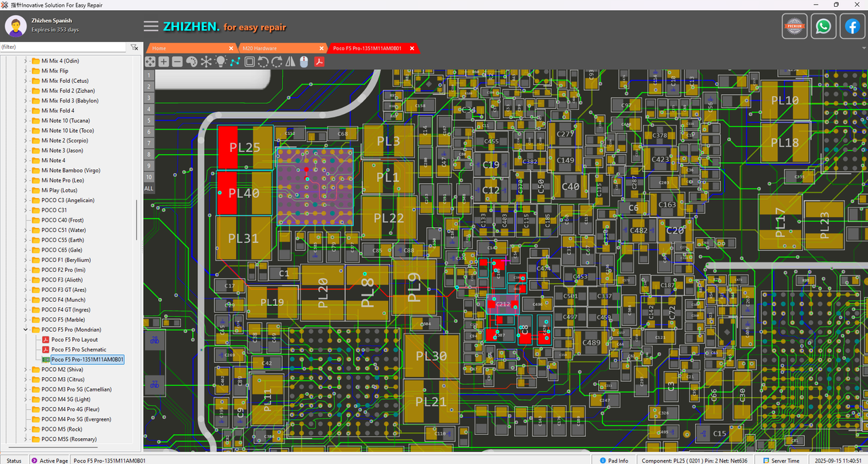
Task: Toggle layer 5 button
Action: 149,121
